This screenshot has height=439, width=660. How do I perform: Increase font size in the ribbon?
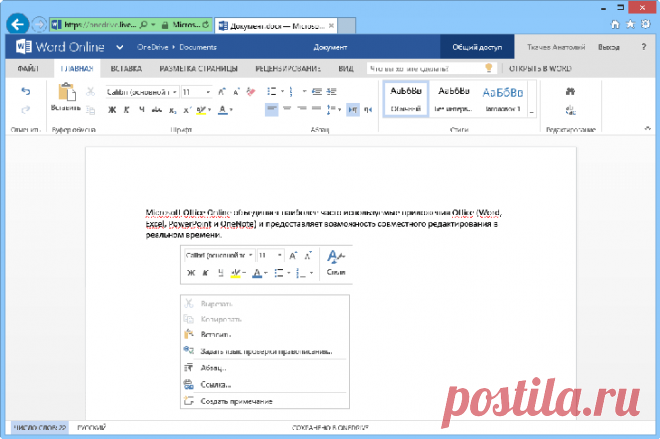[222, 91]
